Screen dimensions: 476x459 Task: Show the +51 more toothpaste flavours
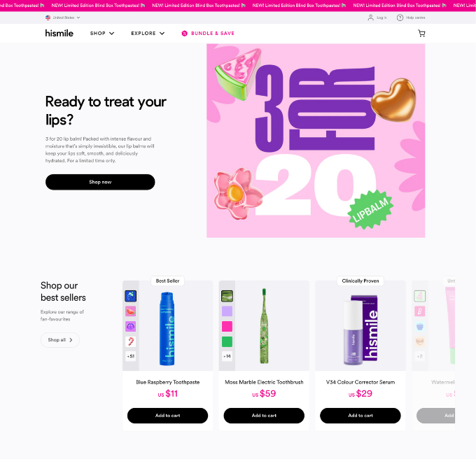tap(130, 356)
